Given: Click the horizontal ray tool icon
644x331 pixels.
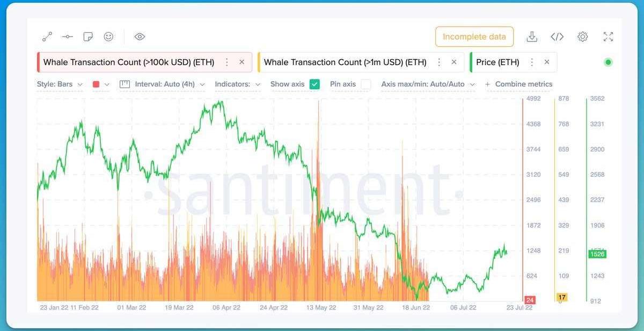Looking at the screenshot, I should pos(68,37).
